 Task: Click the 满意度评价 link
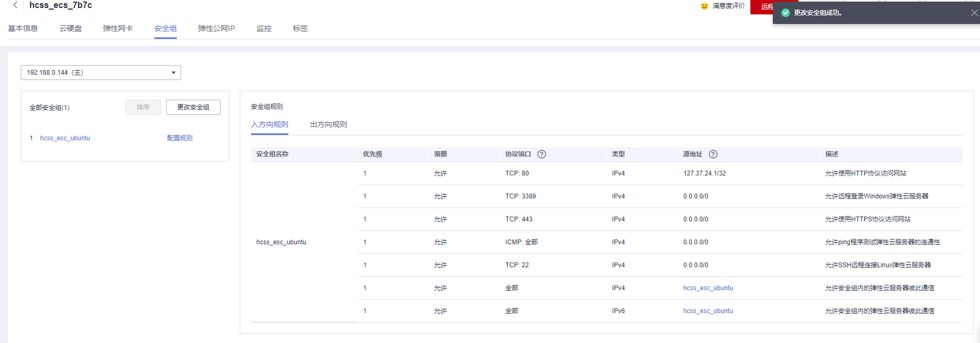coord(728,6)
